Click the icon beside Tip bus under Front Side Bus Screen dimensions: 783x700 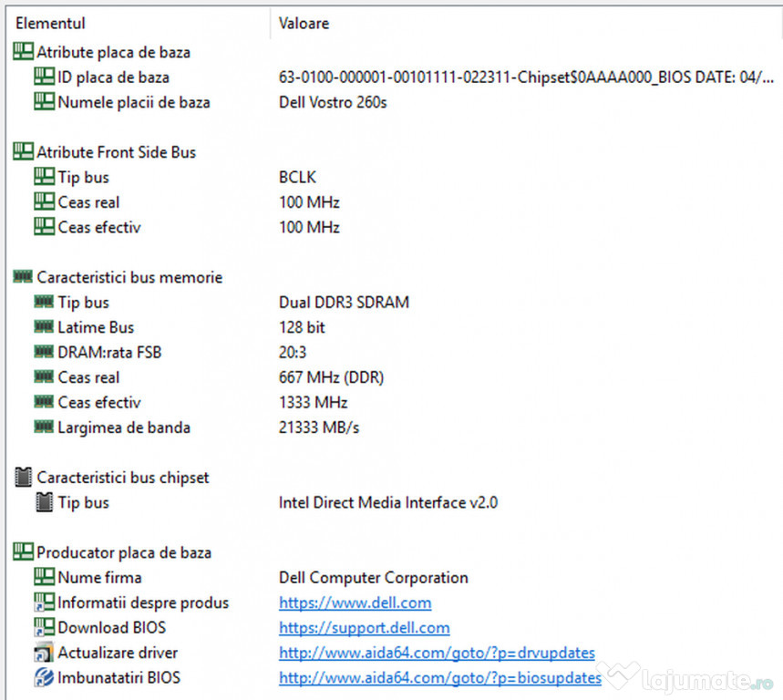(x=44, y=176)
